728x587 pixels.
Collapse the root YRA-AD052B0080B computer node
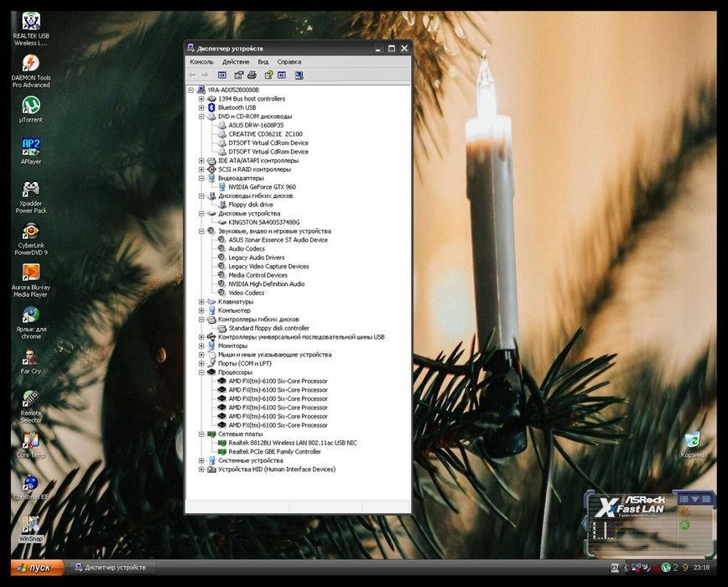click(x=191, y=90)
